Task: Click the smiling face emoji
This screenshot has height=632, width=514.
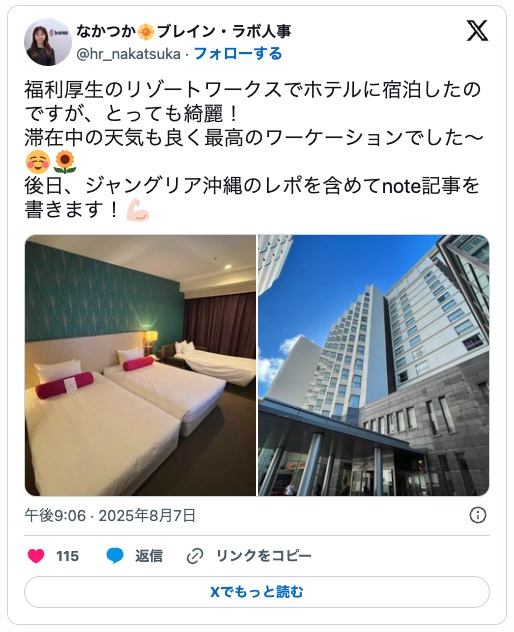Action: tap(38, 162)
